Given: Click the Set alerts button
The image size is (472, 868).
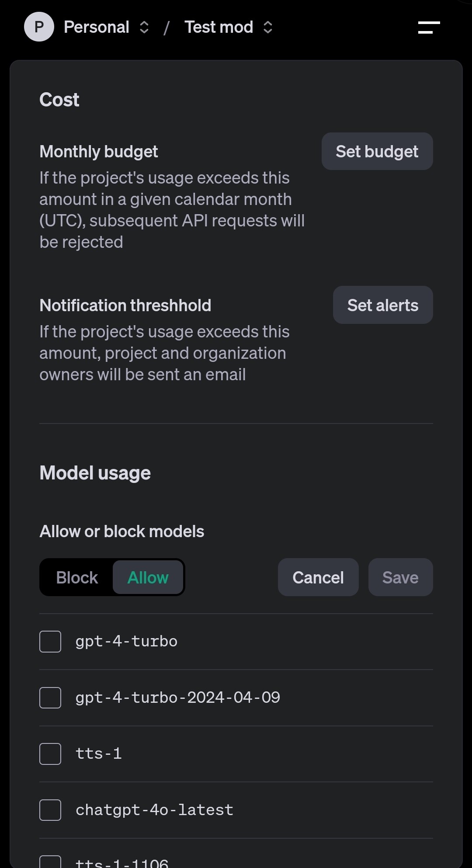Looking at the screenshot, I should pyautogui.click(x=383, y=305).
